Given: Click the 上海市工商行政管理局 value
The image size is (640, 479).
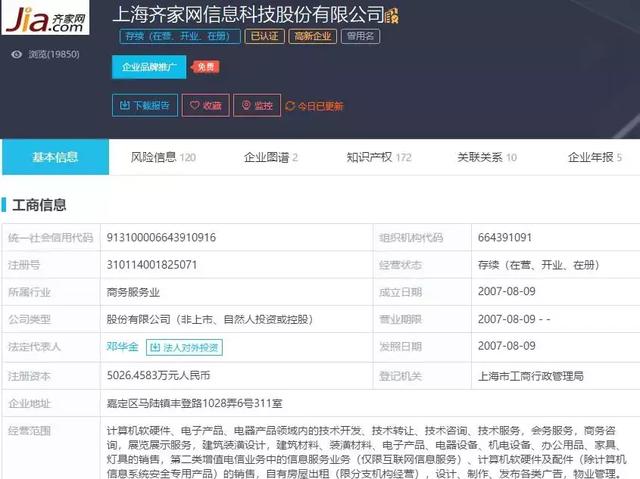Looking at the screenshot, I should [531, 376].
